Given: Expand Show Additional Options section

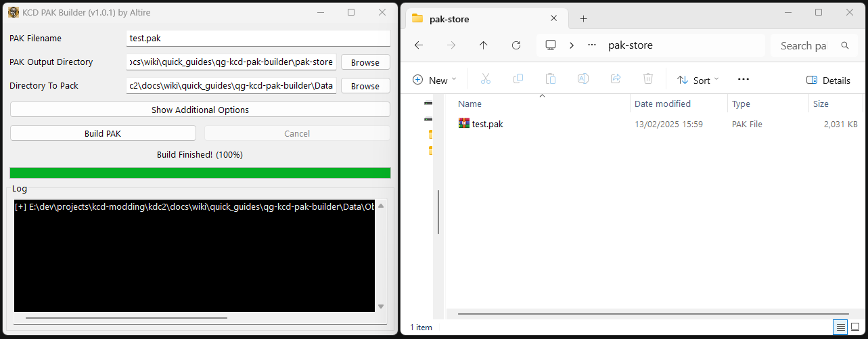Looking at the screenshot, I should click(200, 110).
